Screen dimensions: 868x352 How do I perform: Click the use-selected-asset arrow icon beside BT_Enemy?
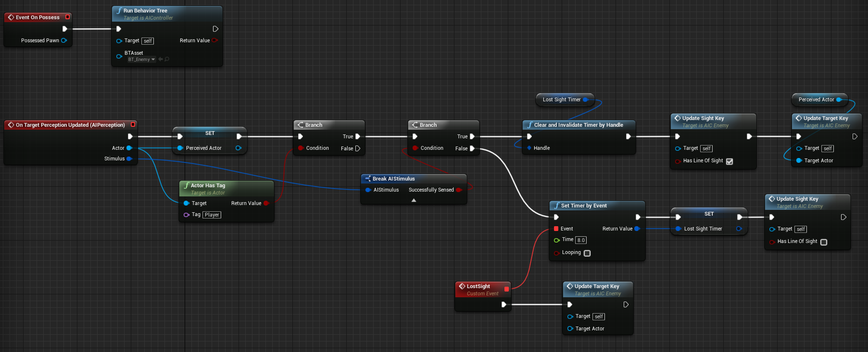tap(161, 60)
